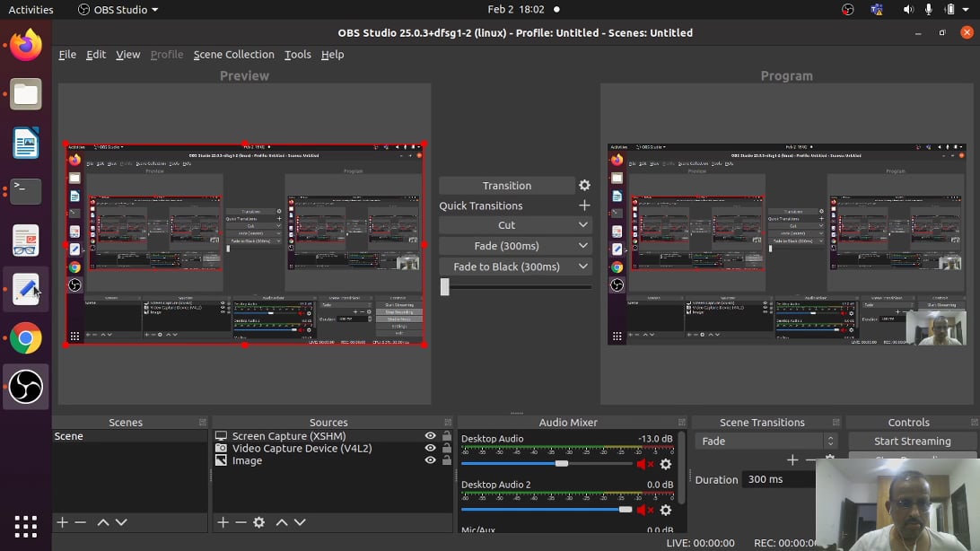The image size is (980, 551).
Task: Add a scene transition with plus icon
Action: point(792,460)
